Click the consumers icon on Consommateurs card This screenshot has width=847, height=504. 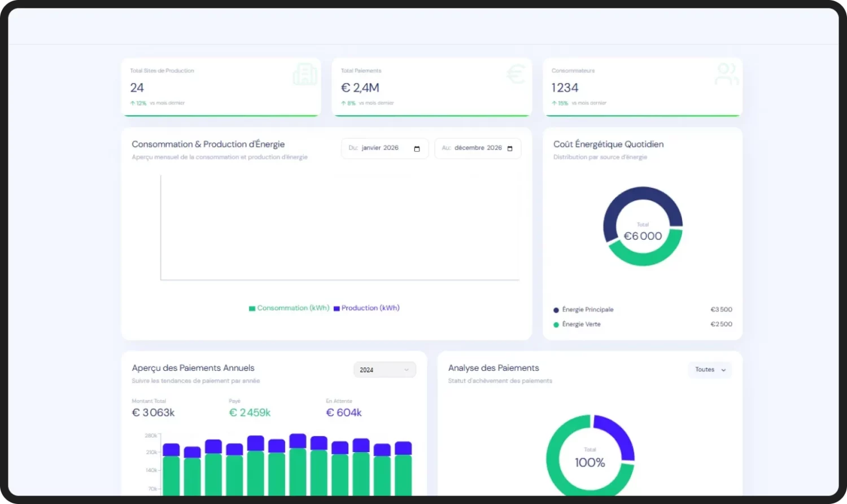[x=726, y=74]
